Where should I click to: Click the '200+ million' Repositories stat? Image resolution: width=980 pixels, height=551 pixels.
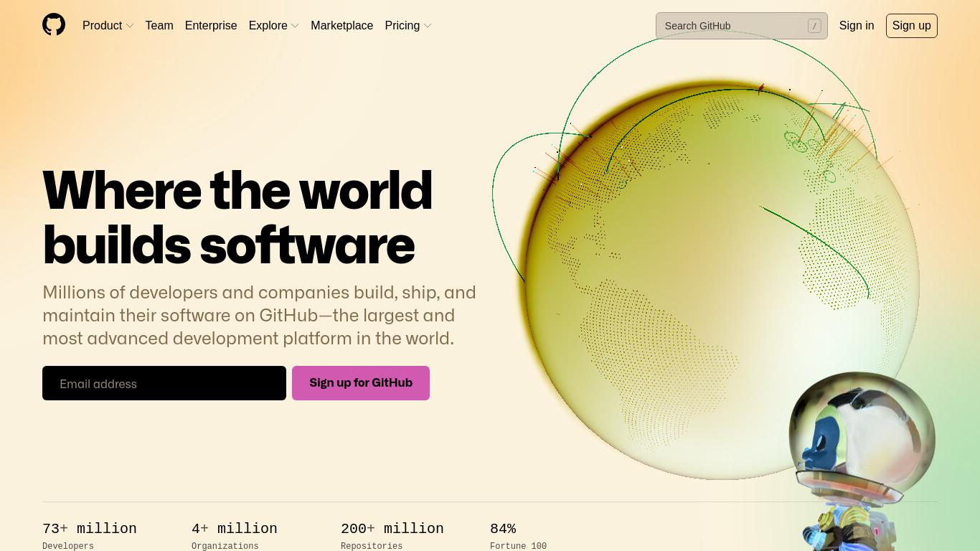pos(392,535)
